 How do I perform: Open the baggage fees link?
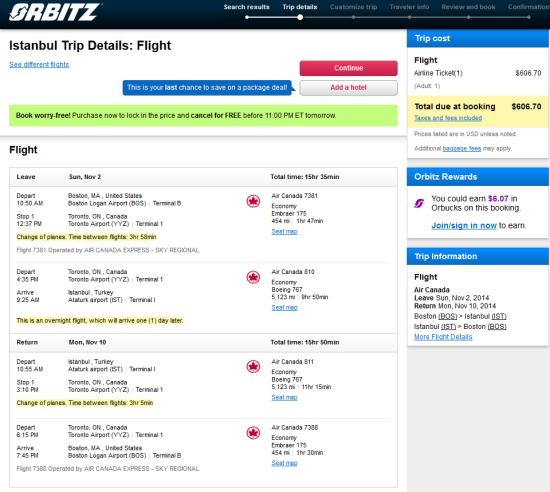tap(462, 148)
